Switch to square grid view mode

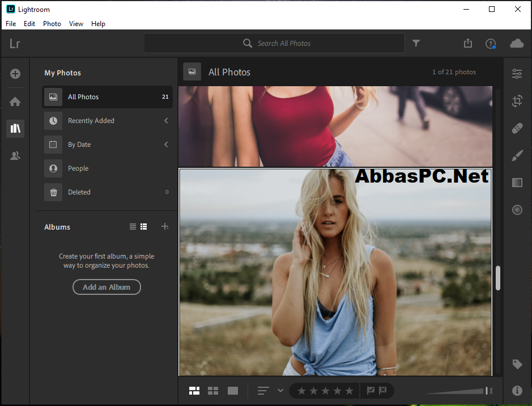coord(213,391)
